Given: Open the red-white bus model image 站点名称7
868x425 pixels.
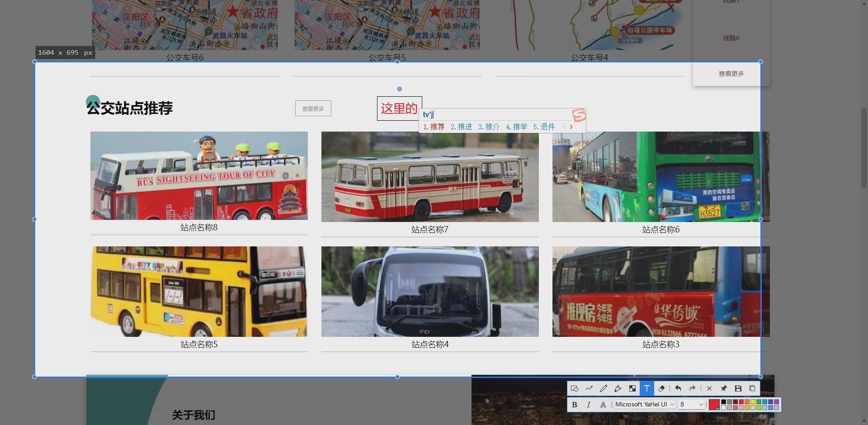Looking at the screenshot, I should (430, 177).
